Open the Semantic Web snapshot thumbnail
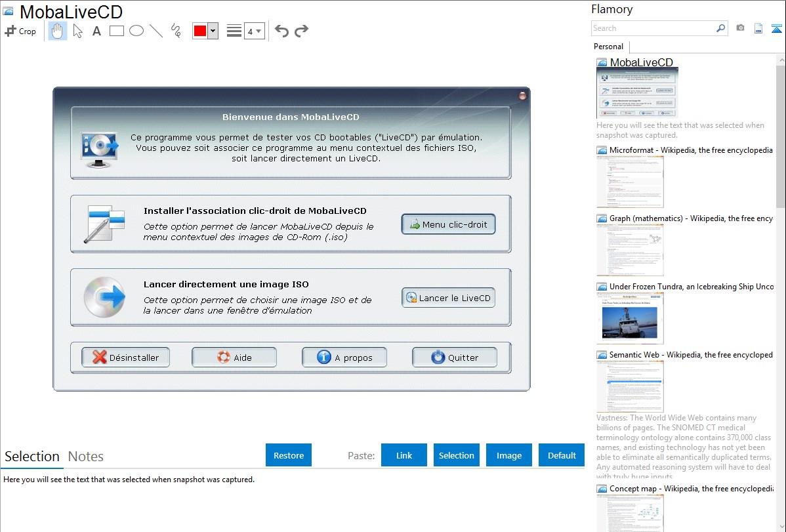 (x=630, y=386)
